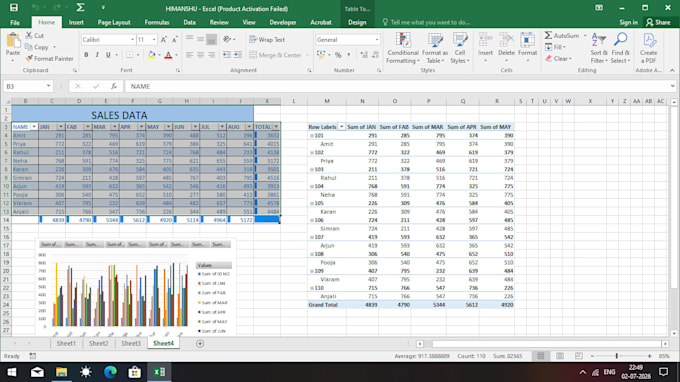Click the fill color bucket icon
The image size is (680, 382).
tap(151, 55)
